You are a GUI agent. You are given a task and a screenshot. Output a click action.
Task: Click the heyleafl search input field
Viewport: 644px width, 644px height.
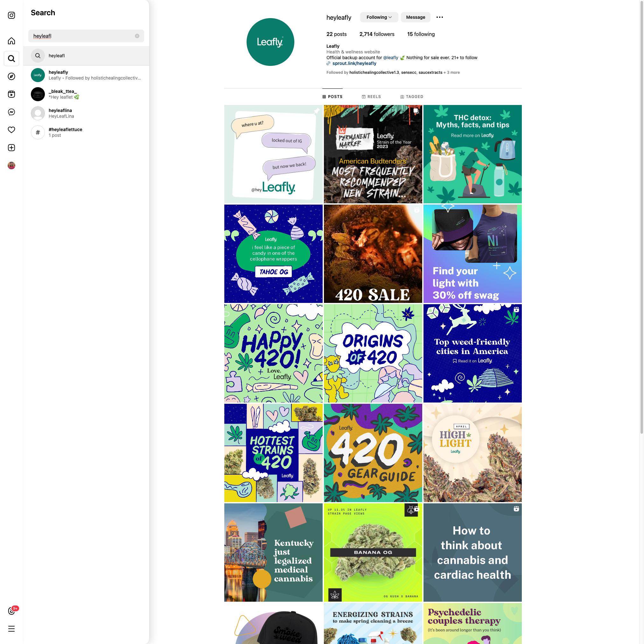click(x=82, y=36)
